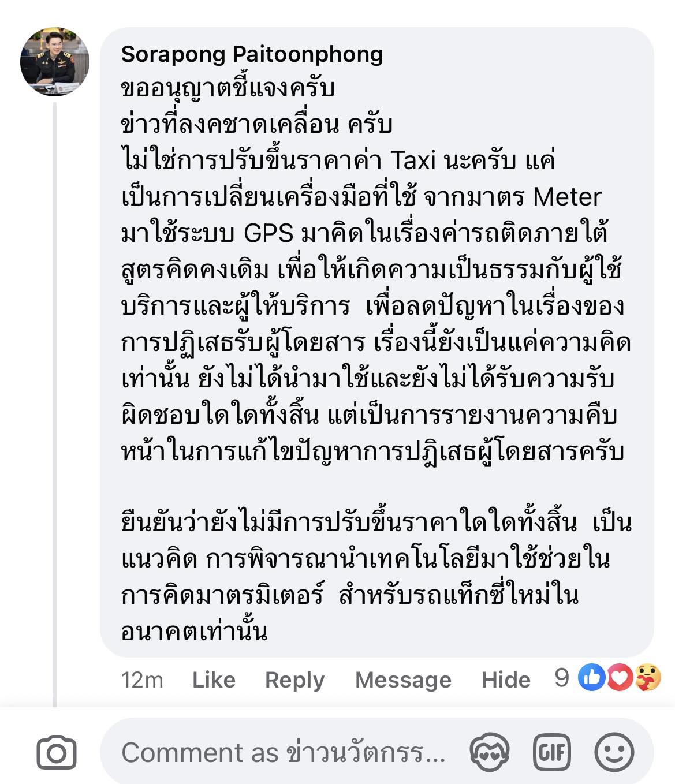Tap the blue thumbs-up reaction icon
Viewport: 675px width, 784px height.
point(592,678)
